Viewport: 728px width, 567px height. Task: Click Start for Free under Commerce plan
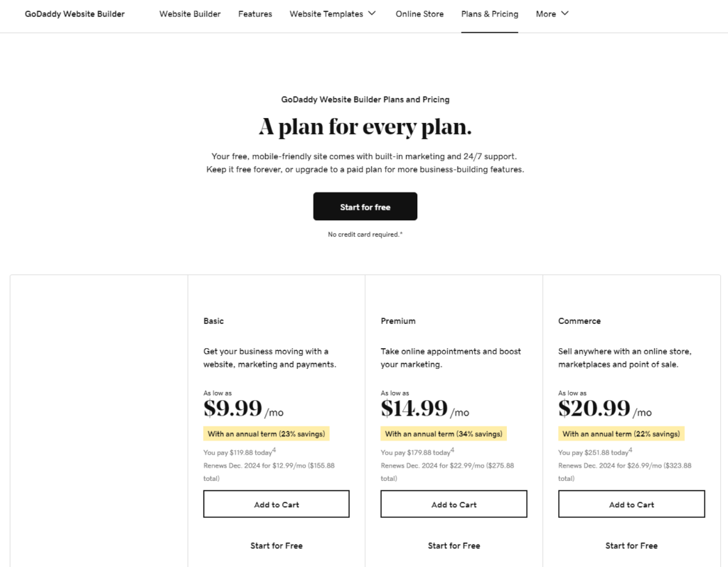click(x=631, y=545)
